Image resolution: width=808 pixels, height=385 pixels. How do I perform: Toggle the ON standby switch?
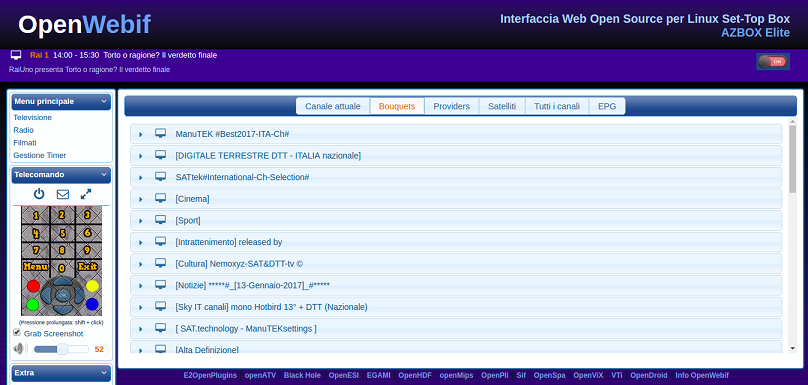773,61
